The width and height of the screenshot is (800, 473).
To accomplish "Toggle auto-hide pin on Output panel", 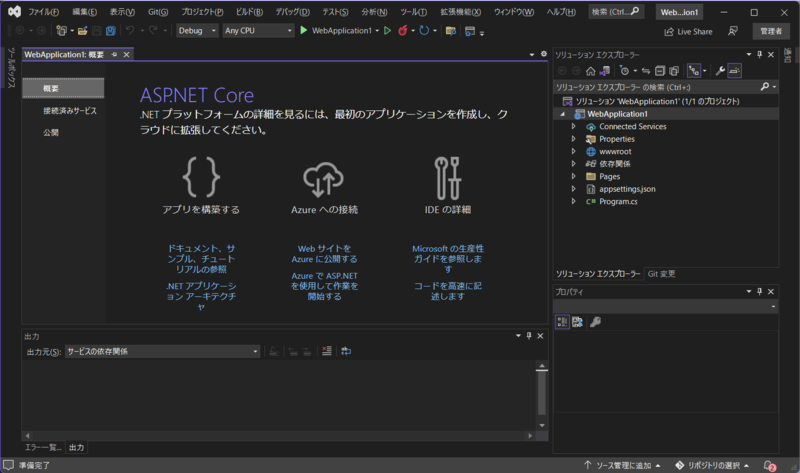I will click(529, 336).
